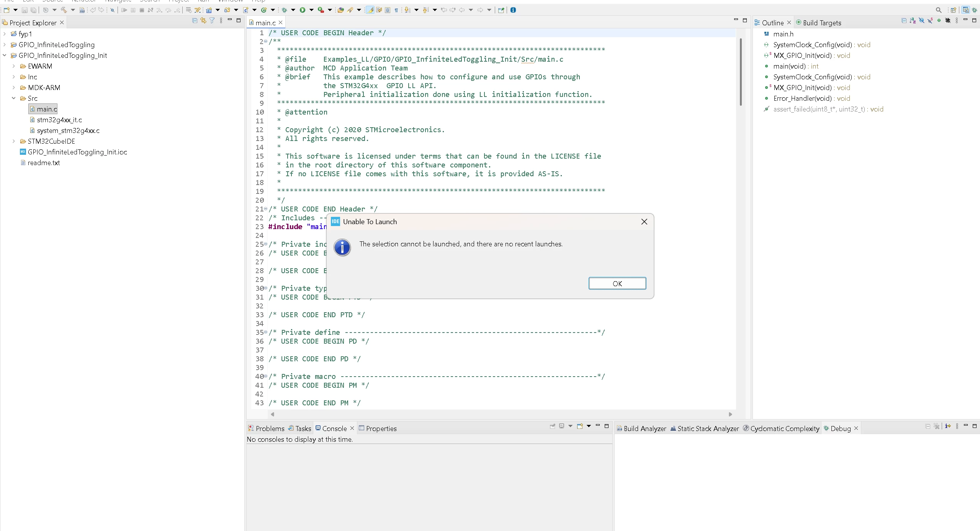980x531 pixels.
Task: Click editor horizontal scroll right arrow
Action: [730, 414]
